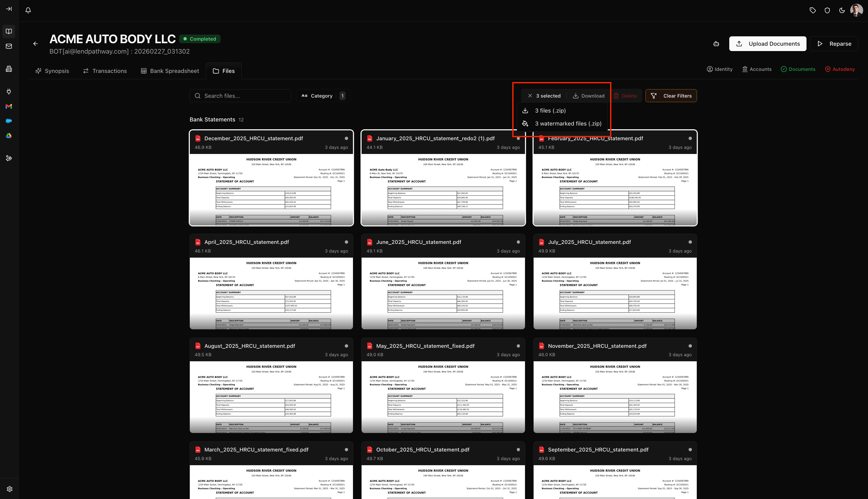Screen dimensions: 868x499
Task: Open the mail envelope in the sidebar
Action: (9, 46)
